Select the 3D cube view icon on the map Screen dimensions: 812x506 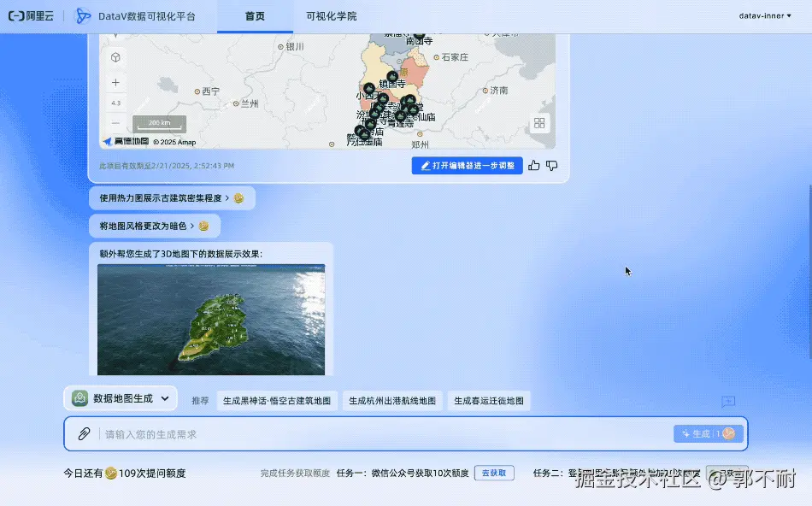(x=115, y=57)
